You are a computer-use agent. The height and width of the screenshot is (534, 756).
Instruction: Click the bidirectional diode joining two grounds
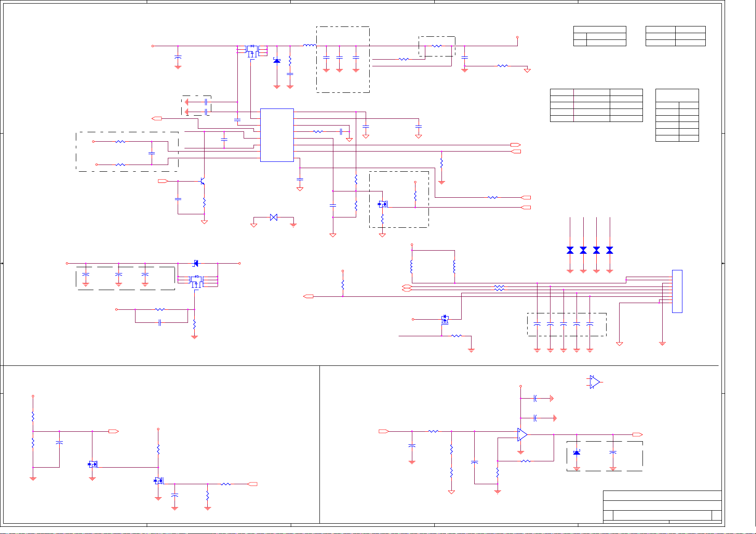[274, 217]
